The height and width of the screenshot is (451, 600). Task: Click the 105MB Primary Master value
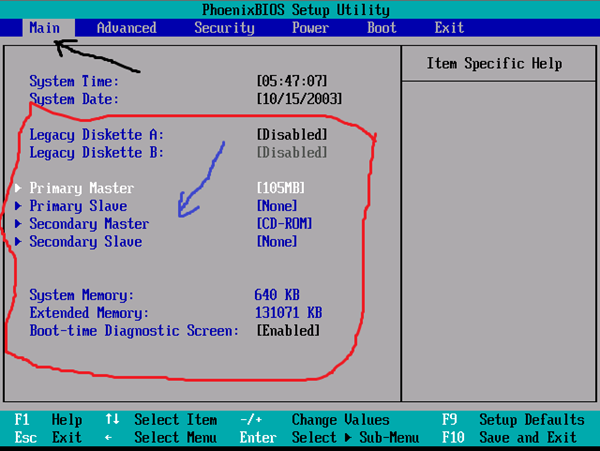[281, 188]
